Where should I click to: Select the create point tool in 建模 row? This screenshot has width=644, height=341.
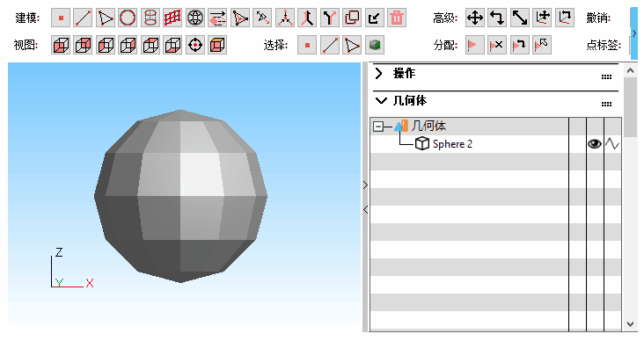tap(61, 18)
